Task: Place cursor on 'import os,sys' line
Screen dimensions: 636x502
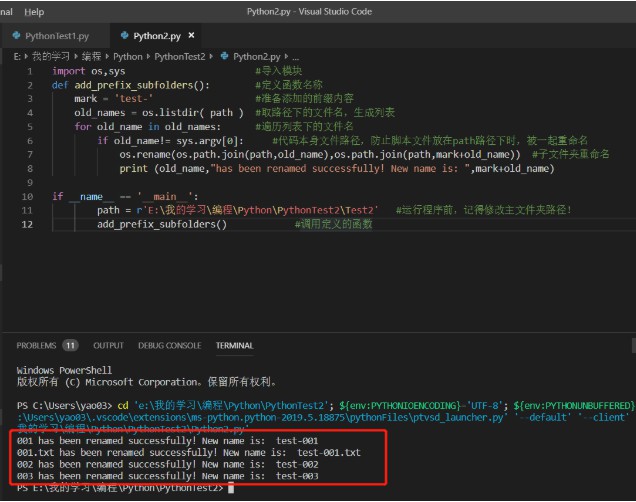Action: (x=88, y=71)
